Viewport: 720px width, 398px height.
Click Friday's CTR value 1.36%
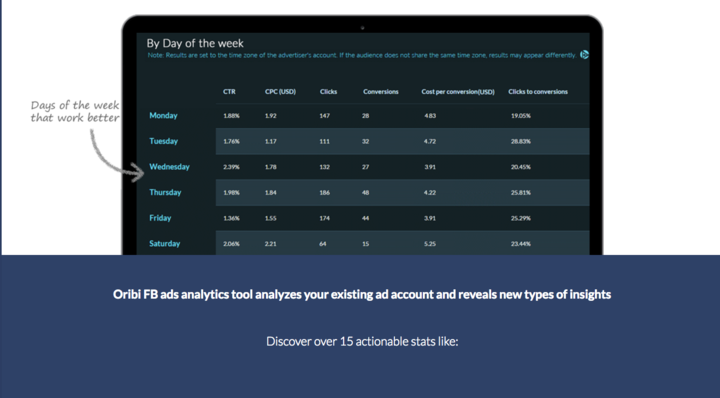click(x=231, y=219)
